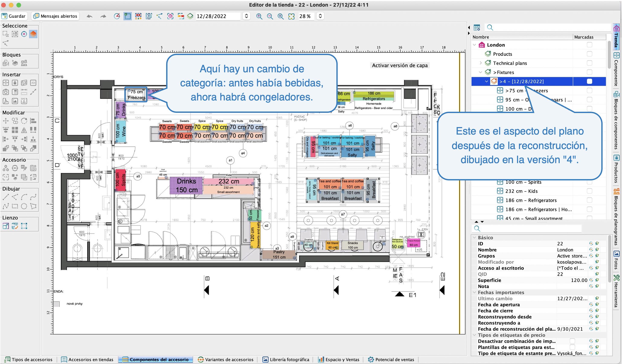Switch to Accesorios en tiendas tab
The height and width of the screenshot is (364, 622).
(x=87, y=360)
